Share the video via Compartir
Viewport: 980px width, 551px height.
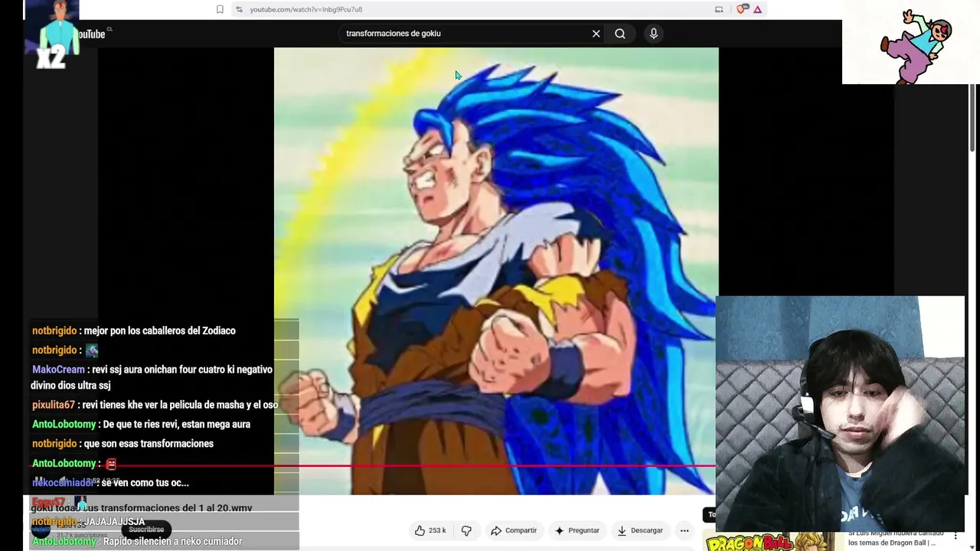pyautogui.click(x=514, y=530)
